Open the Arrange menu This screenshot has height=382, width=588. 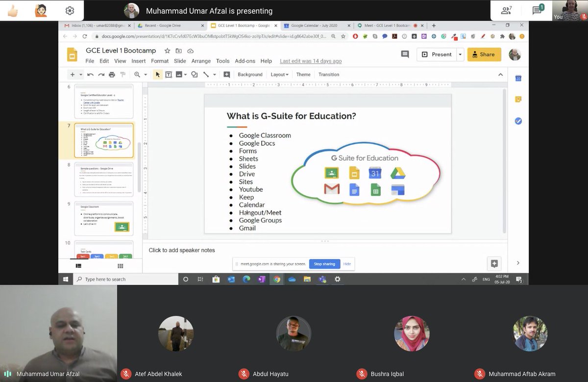point(201,61)
